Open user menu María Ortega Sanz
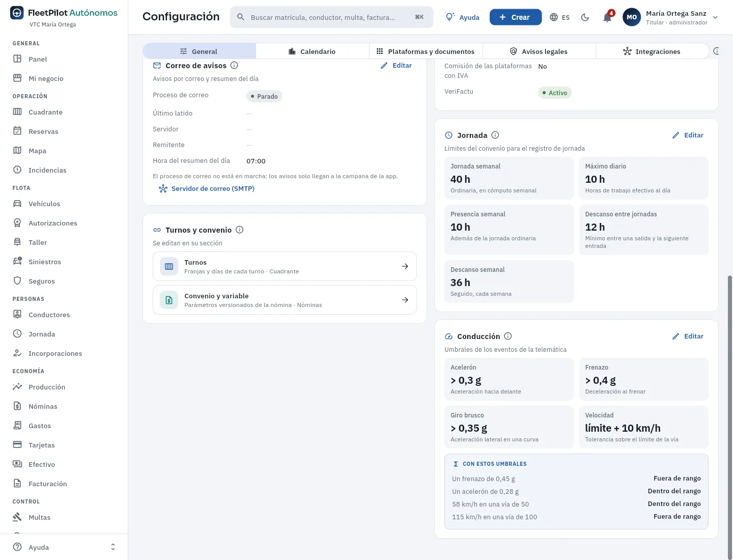The width and height of the screenshot is (733, 560). [670, 17]
